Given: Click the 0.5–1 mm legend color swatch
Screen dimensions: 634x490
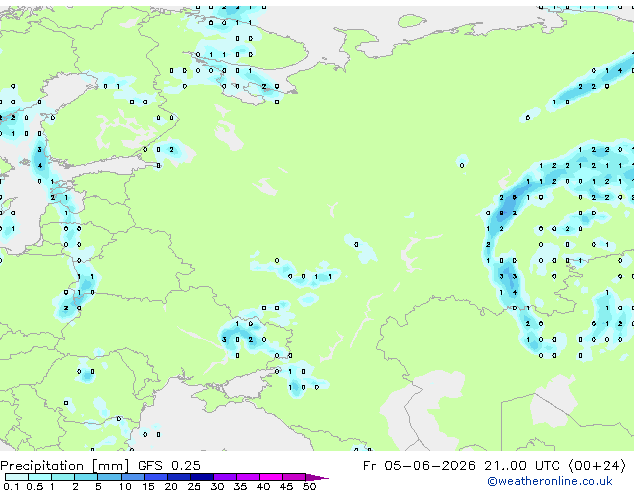Looking at the screenshot, I should pos(40,477).
